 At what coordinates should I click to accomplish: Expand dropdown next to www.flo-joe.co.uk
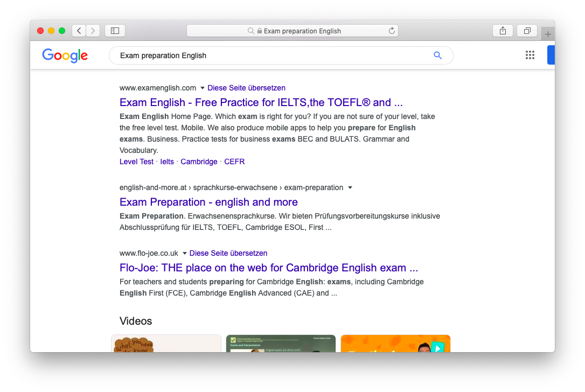(x=184, y=253)
